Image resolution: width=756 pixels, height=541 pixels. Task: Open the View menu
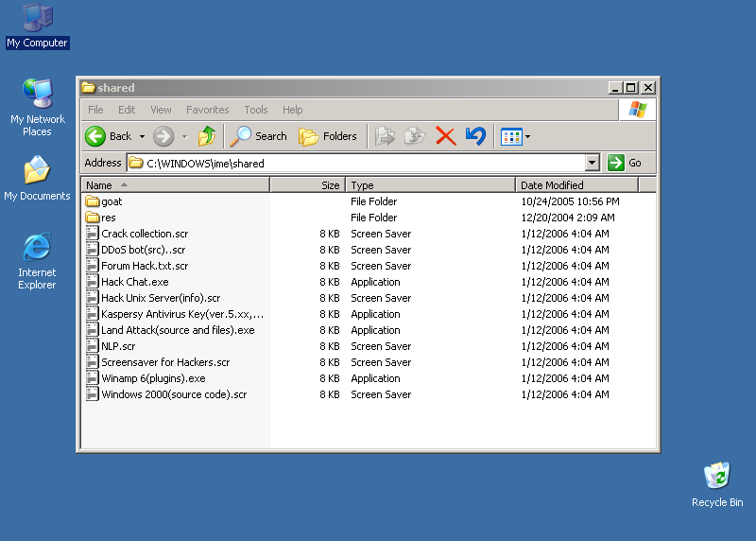pos(161,110)
